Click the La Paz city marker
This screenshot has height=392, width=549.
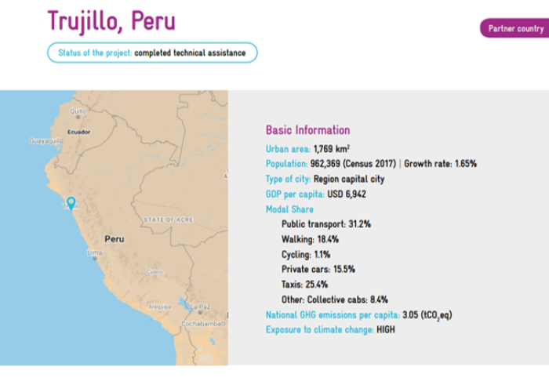click(200, 312)
